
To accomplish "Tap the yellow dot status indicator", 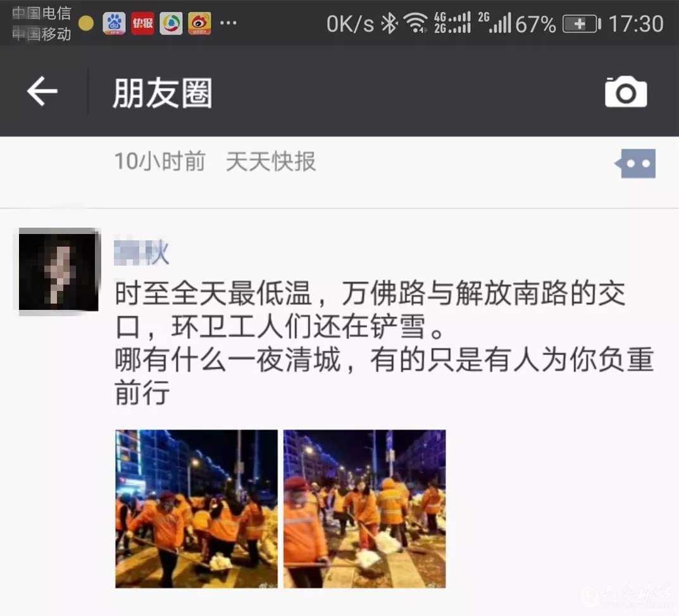I will 86,23.
